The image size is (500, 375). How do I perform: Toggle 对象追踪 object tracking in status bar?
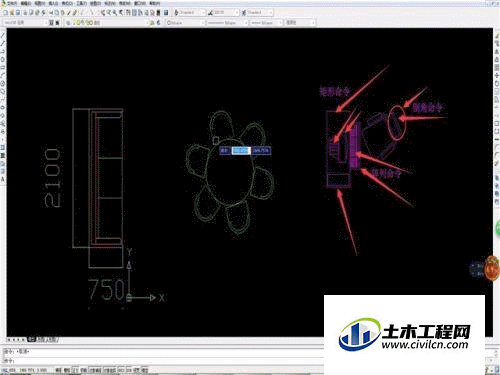click(110, 370)
